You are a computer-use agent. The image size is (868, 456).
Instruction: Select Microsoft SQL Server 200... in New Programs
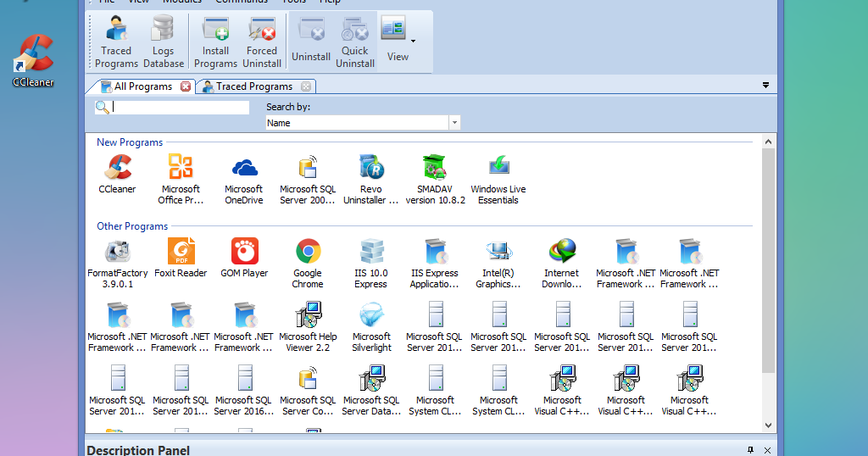[x=308, y=180]
